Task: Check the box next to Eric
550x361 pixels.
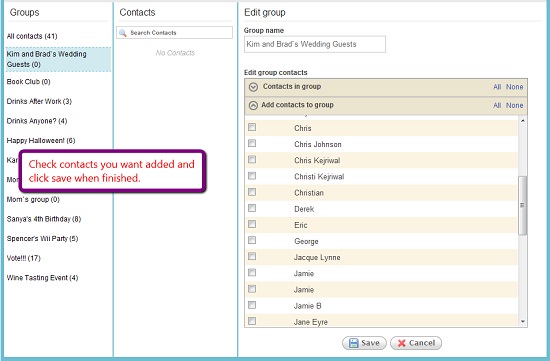Action: point(252,224)
